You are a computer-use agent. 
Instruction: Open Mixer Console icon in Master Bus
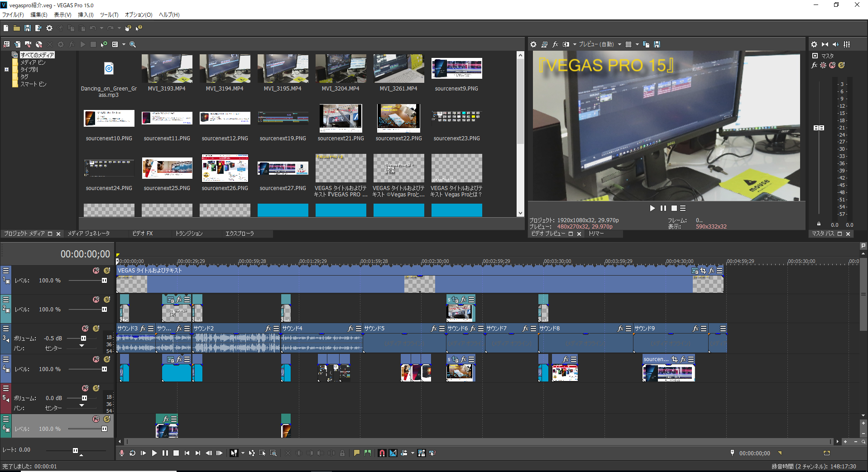click(847, 44)
